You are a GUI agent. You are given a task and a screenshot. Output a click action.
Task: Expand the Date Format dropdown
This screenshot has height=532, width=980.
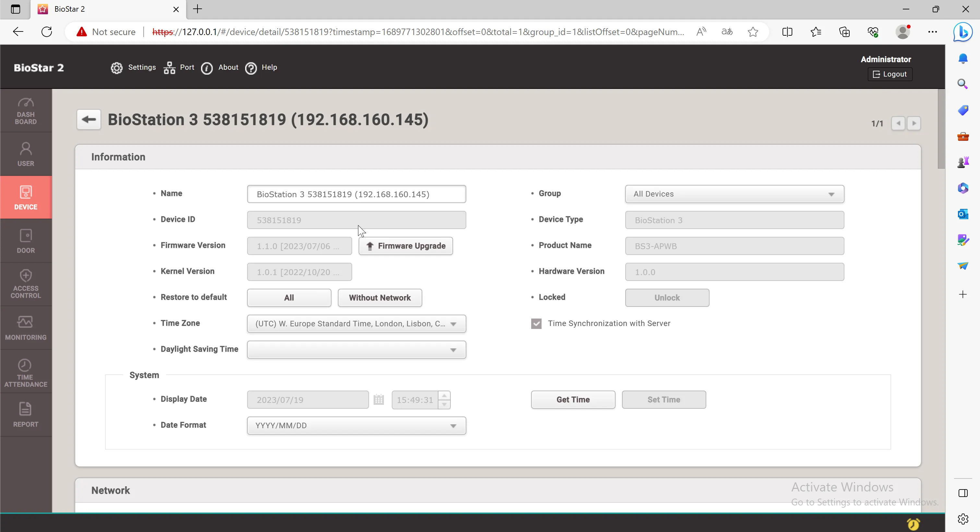click(356, 426)
